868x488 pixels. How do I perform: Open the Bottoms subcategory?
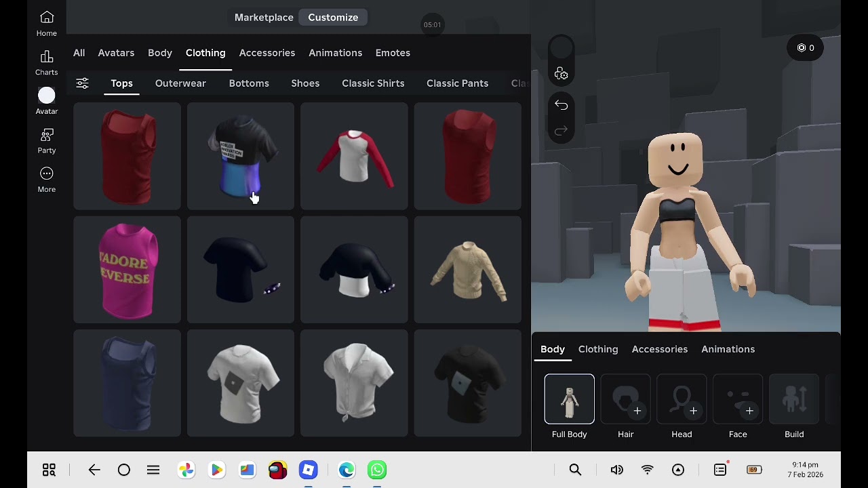click(x=249, y=83)
